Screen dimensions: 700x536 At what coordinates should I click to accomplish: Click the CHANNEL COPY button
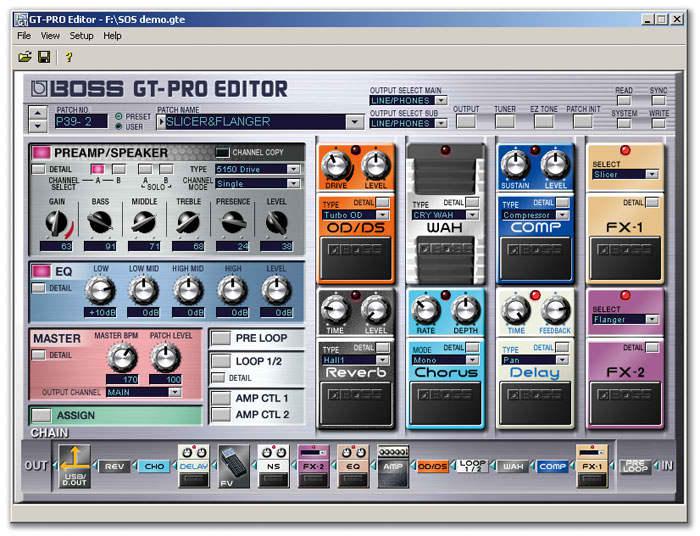(222, 152)
